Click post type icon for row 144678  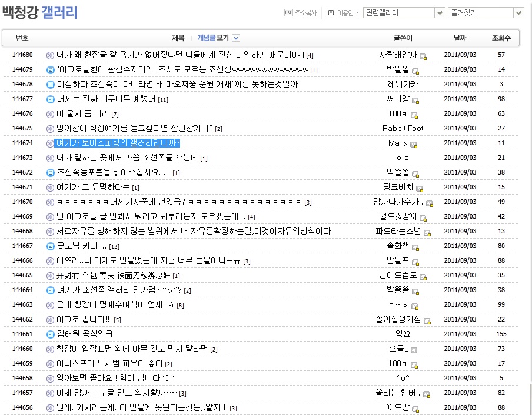click(x=50, y=85)
